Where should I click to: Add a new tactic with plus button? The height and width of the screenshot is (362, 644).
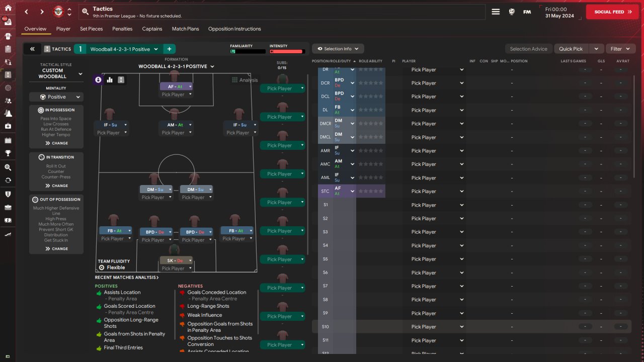tap(169, 49)
